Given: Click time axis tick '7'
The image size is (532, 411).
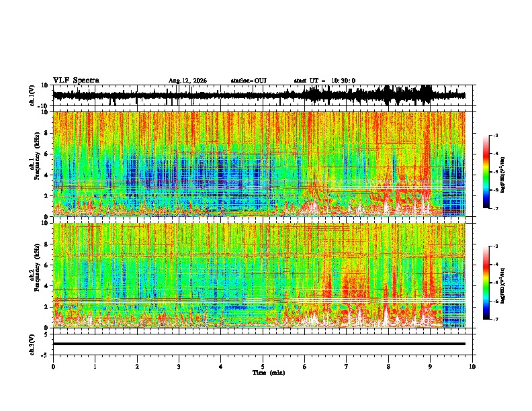Looking at the screenshot, I should coord(347,367).
